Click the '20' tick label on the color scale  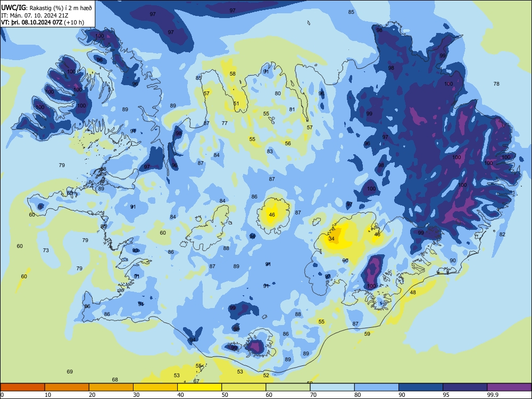coord(92,395)
